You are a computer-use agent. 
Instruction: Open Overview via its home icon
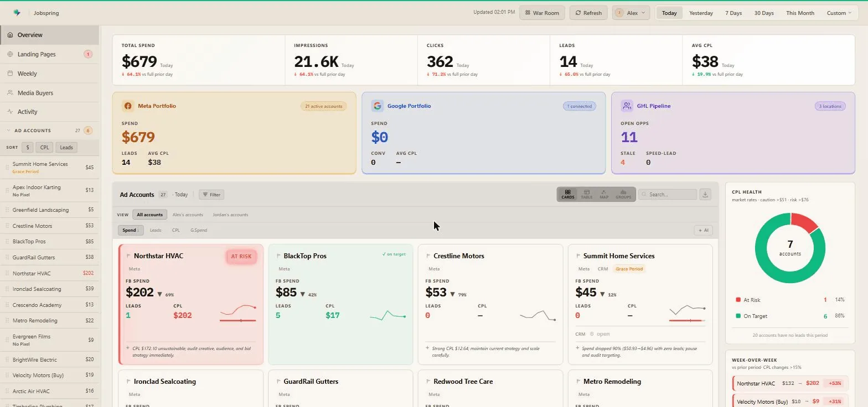10,35
